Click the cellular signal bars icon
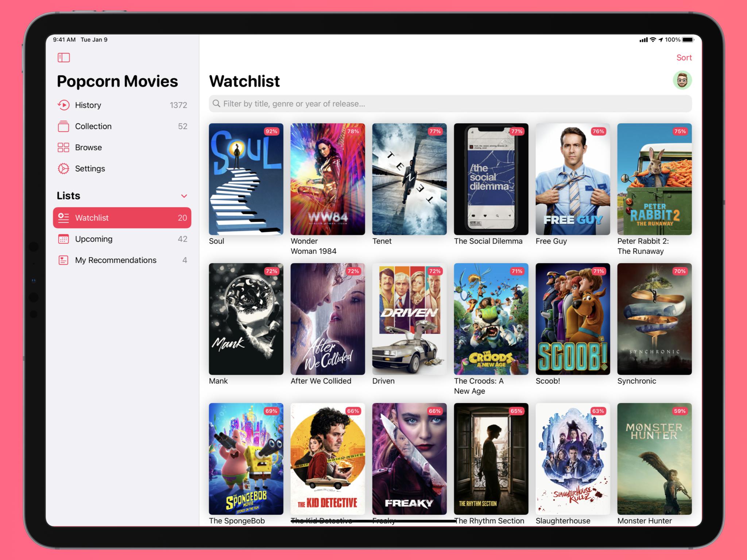Screen dimensions: 747x560 click(643, 40)
